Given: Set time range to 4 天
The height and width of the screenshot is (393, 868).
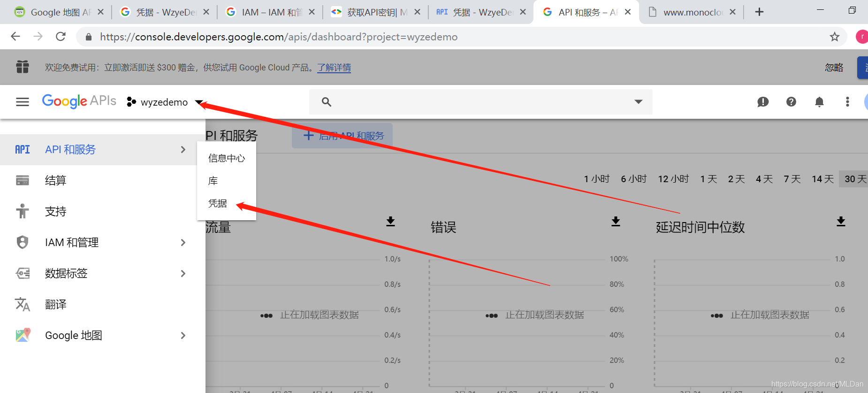Looking at the screenshot, I should pos(764,179).
